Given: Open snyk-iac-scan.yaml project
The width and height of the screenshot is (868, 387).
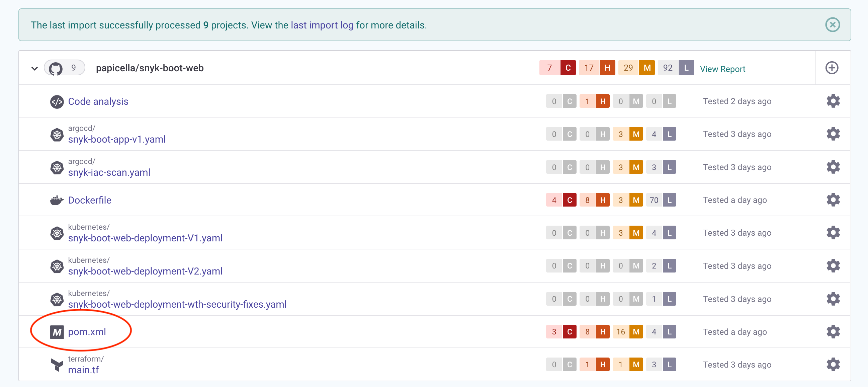Looking at the screenshot, I should pyautogui.click(x=109, y=172).
